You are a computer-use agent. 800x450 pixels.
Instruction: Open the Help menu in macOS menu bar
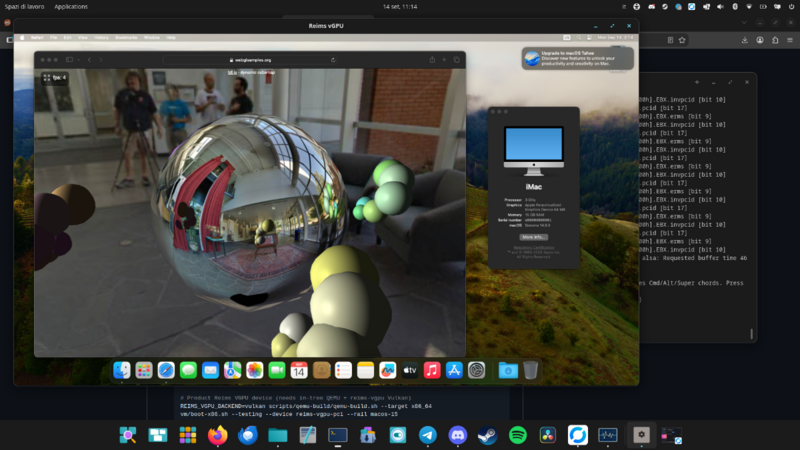171,38
